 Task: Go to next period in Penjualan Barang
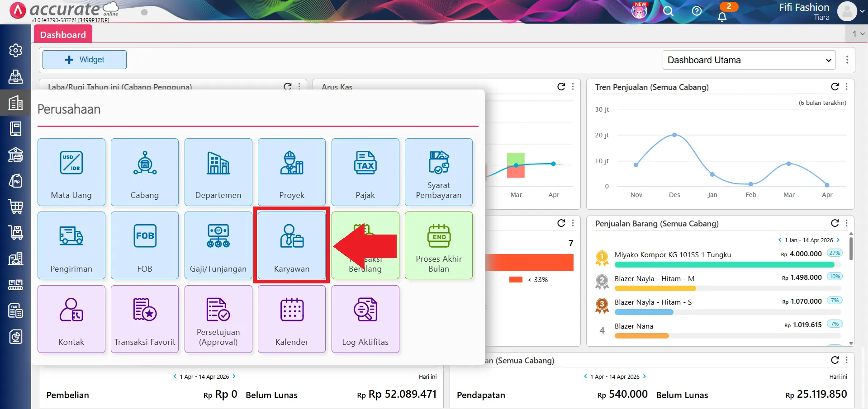(x=838, y=240)
